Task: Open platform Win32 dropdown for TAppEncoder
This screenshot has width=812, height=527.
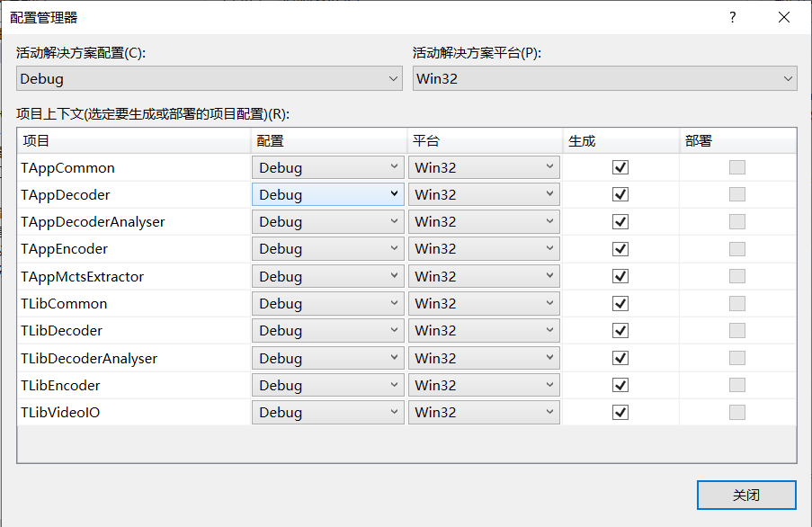Action: tap(484, 249)
